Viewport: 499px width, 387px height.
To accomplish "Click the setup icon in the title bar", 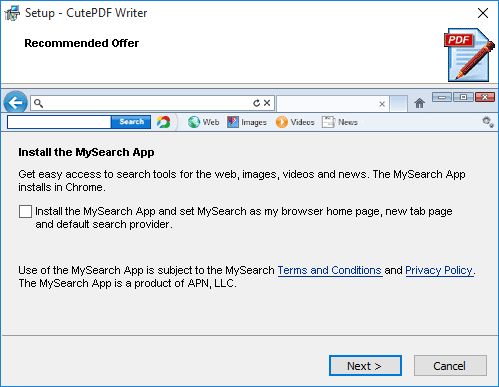I will click(12, 13).
